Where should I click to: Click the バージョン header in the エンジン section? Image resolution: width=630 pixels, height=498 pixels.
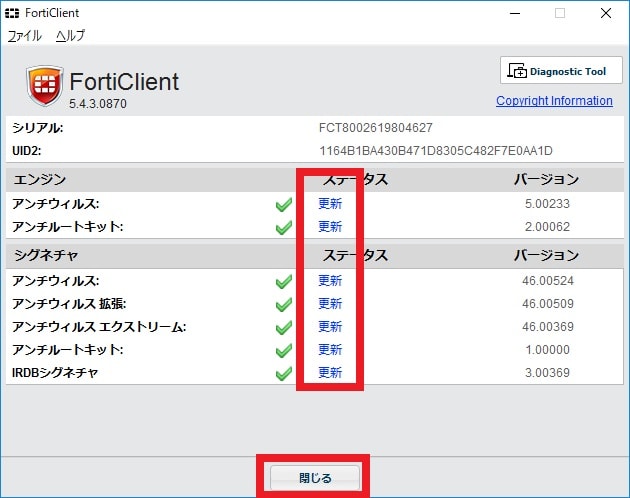pos(546,179)
